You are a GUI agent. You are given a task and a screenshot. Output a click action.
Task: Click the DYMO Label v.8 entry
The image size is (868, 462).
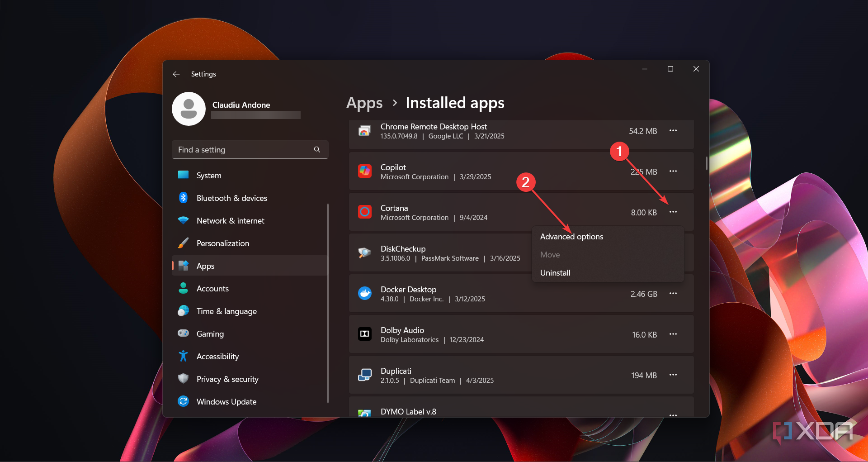[x=521, y=407]
